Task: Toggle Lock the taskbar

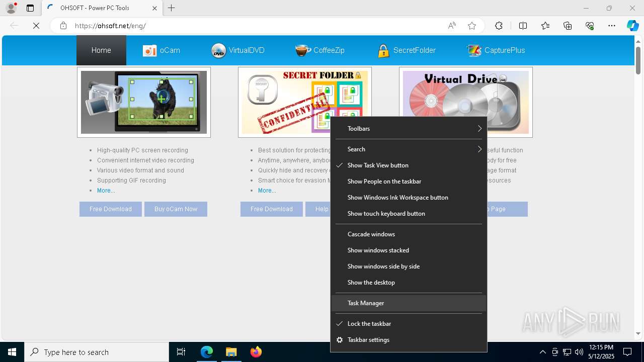Action: [409, 324]
